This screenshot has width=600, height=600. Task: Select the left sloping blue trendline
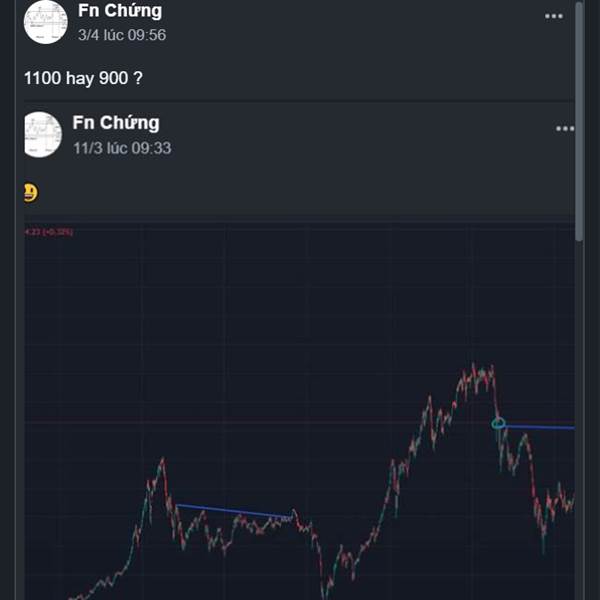[x=230, y=511]
